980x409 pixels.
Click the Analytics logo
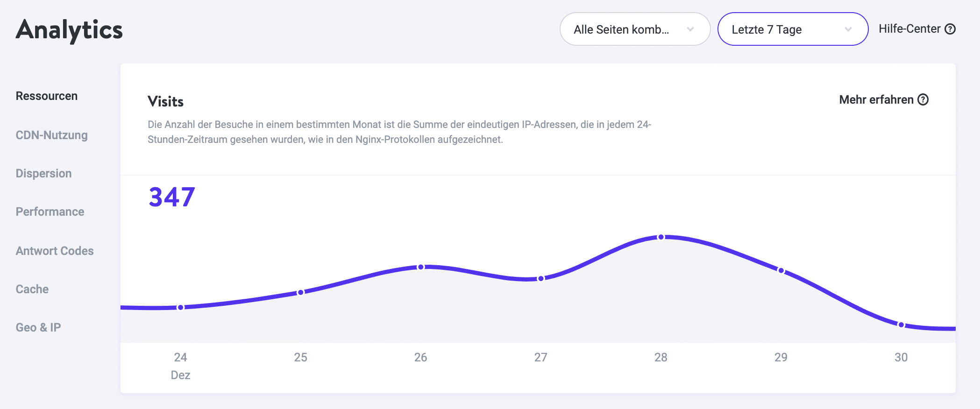(x=69, y=30)
